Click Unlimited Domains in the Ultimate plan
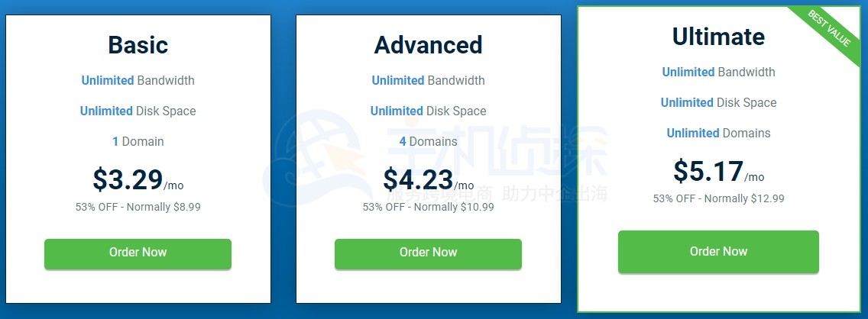 click(718, 133)
